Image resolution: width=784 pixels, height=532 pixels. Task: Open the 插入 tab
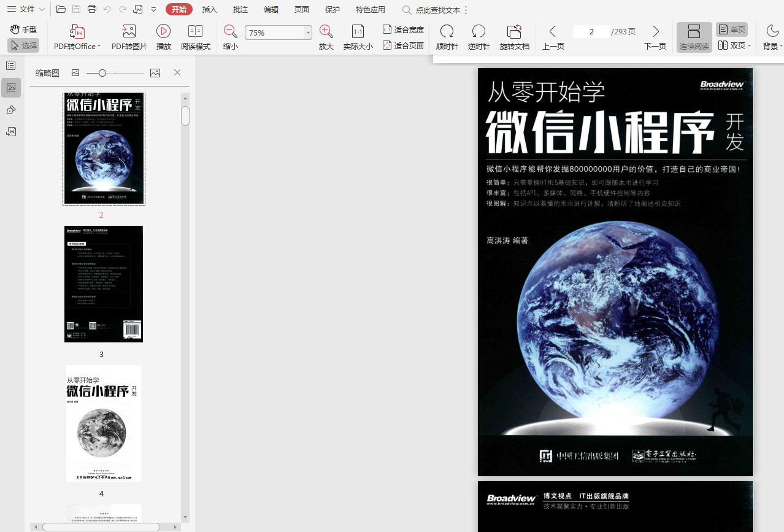point(210,9)
